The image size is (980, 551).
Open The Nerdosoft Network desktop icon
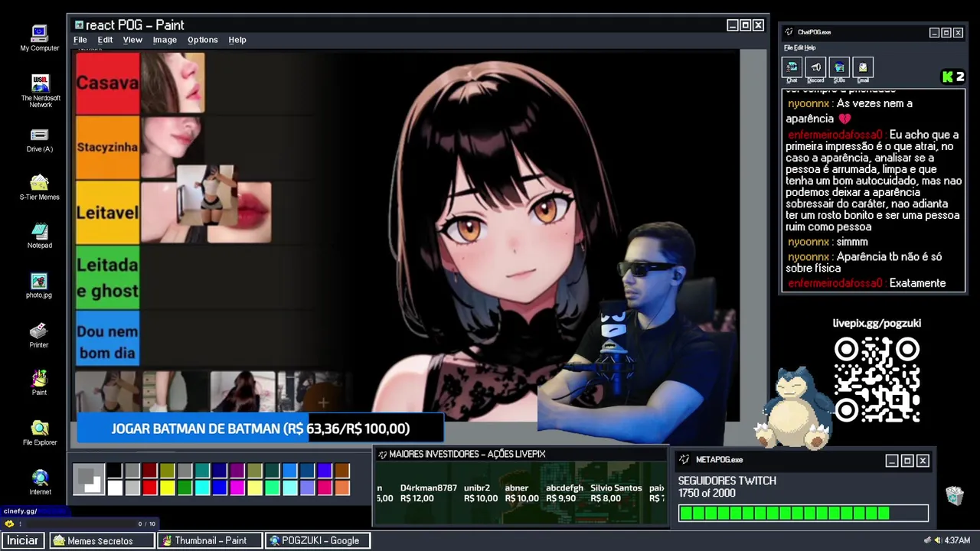point(41,91)
